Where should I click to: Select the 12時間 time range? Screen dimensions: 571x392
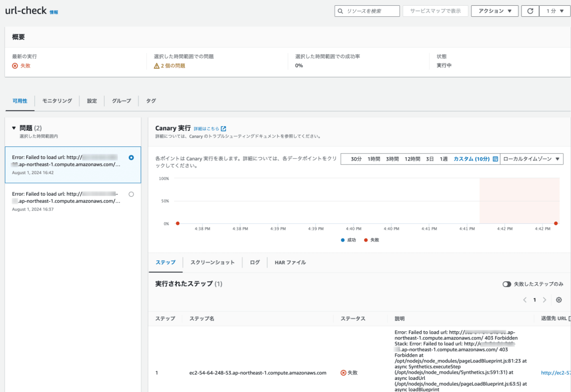(x=412, y=159)
